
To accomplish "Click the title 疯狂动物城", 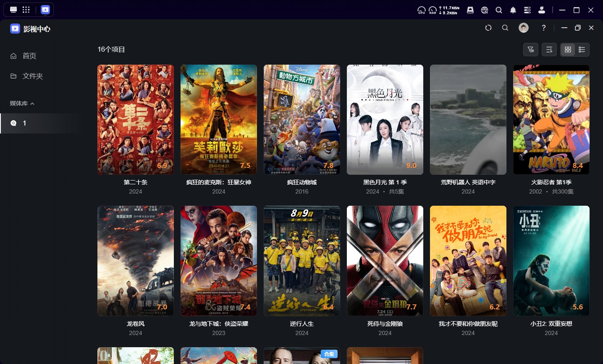I will tap(302, 182).
